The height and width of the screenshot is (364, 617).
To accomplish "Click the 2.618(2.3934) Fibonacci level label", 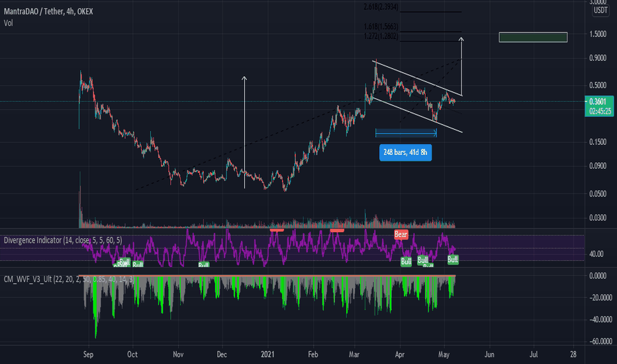I will click(381, 7).
